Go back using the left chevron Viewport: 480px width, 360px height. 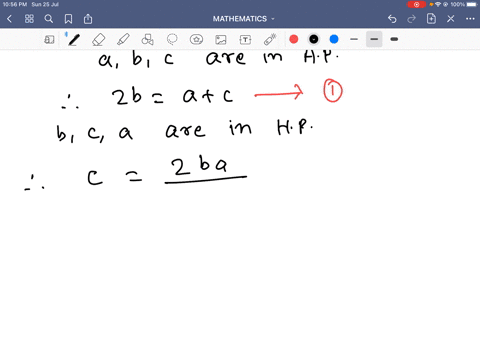(9, 19)
